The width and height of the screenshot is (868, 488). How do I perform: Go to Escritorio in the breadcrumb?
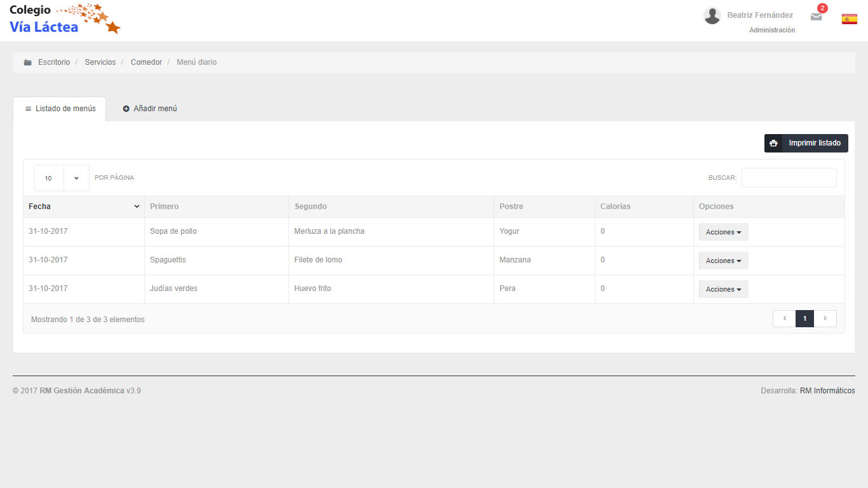coord(54,62)
